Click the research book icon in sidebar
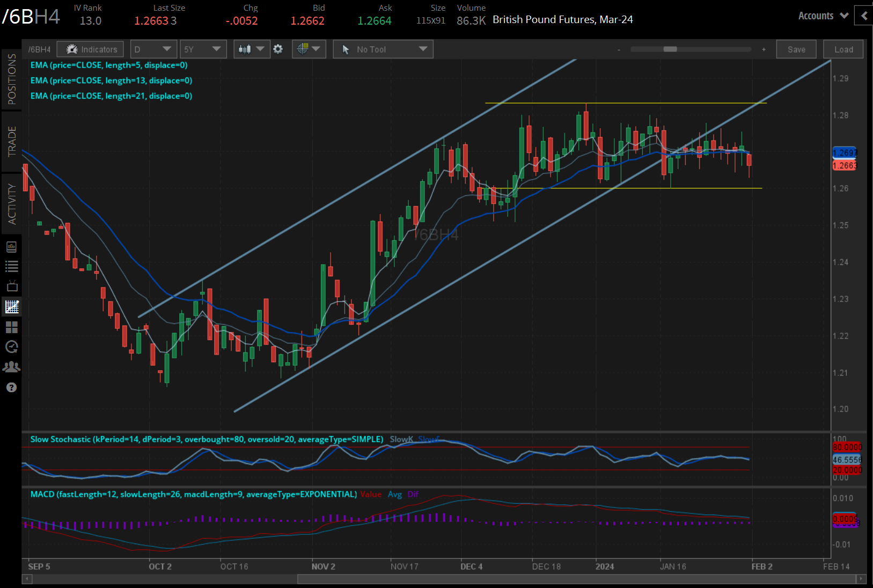 click(x=11, y=247)
